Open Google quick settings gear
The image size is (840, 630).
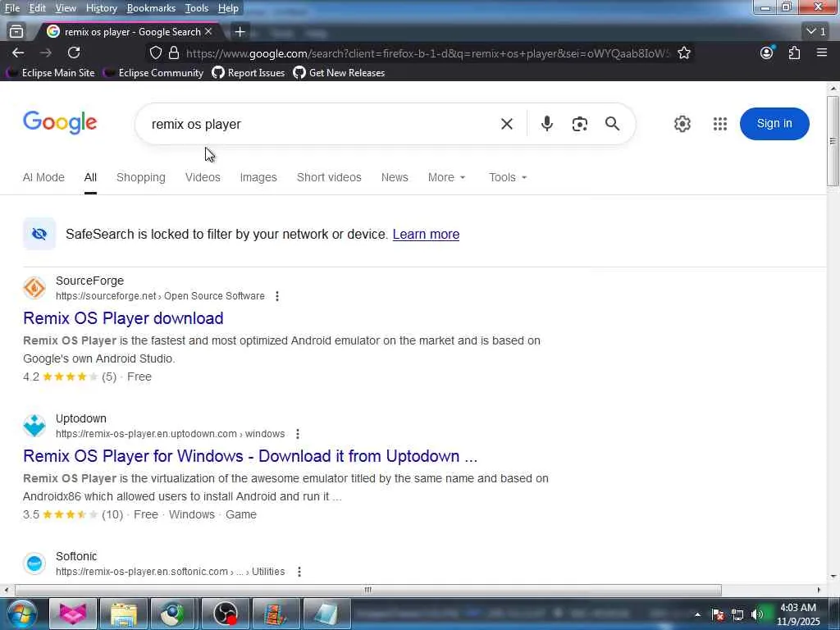tap(682, 124)
